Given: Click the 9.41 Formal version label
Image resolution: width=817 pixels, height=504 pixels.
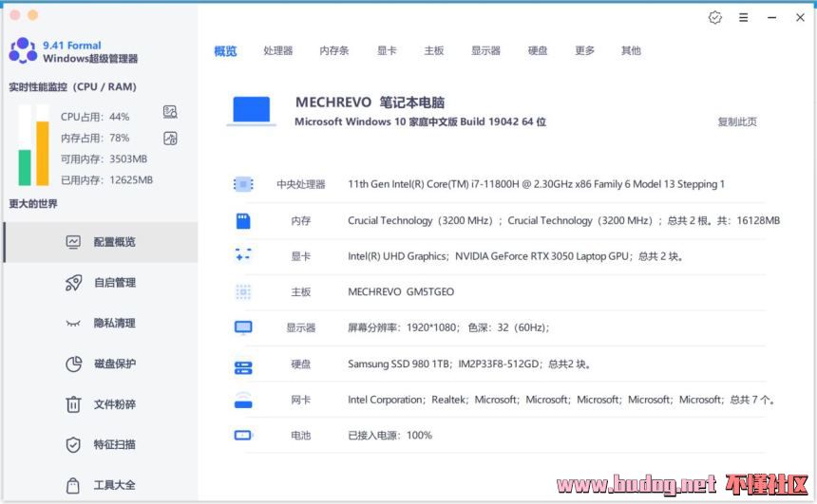Looking at the screenshot, I should (x=72, y=46).
